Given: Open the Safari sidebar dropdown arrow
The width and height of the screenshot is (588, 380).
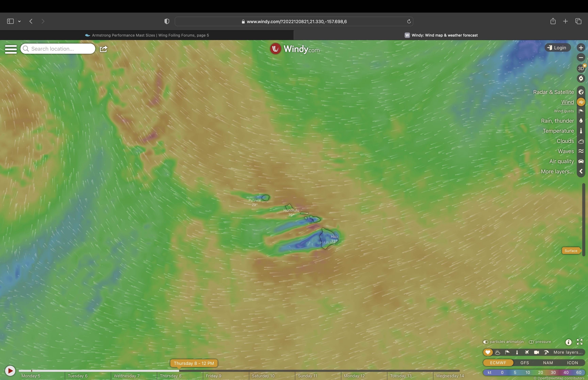Looking at the screenshot, I should pyautogui.click(x=20, y=21).
